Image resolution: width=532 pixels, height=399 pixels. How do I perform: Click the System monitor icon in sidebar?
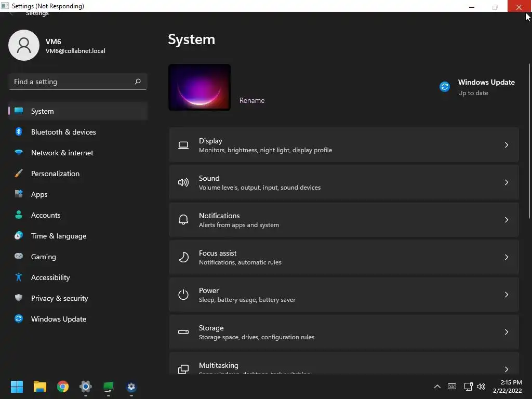19,111
